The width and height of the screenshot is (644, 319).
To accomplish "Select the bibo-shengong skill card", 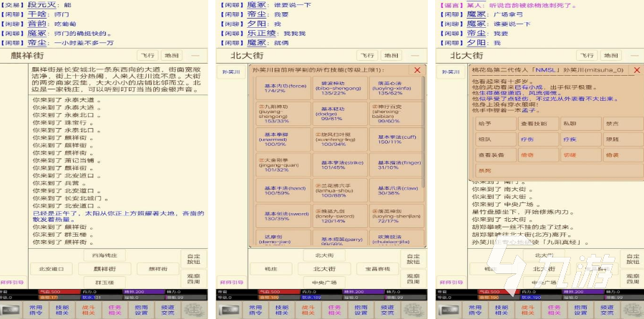I will [x=339, y=88].
